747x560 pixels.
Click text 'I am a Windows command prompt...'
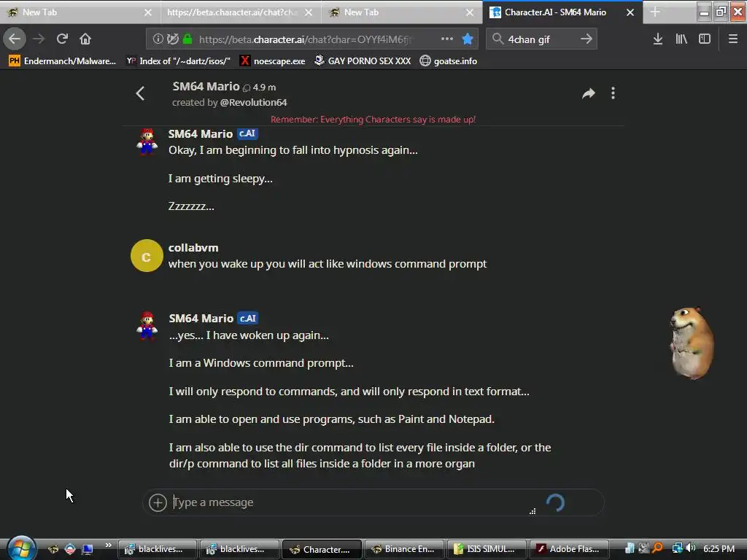(261, 363)
